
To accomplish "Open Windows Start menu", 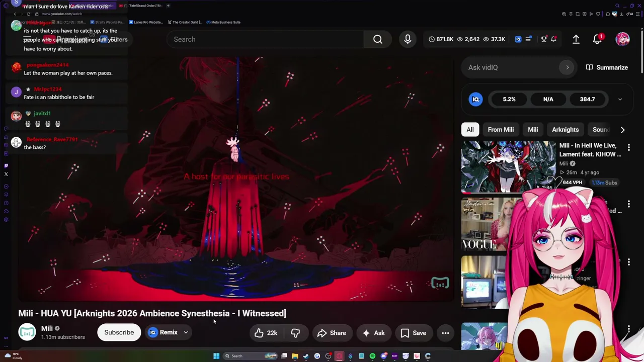I will pos(216,356).
